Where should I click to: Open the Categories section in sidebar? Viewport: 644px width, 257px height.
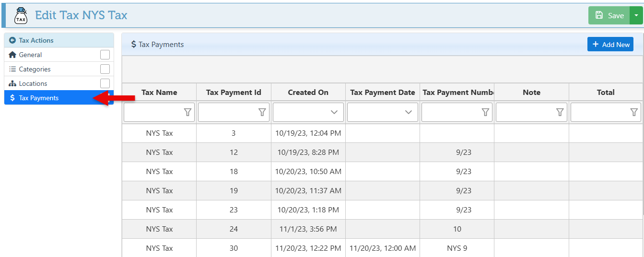coord(35,69)
